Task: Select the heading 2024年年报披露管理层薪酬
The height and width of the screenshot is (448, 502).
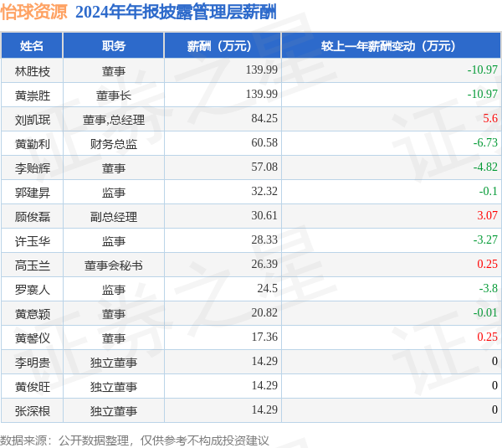Action: pos(176,13)
